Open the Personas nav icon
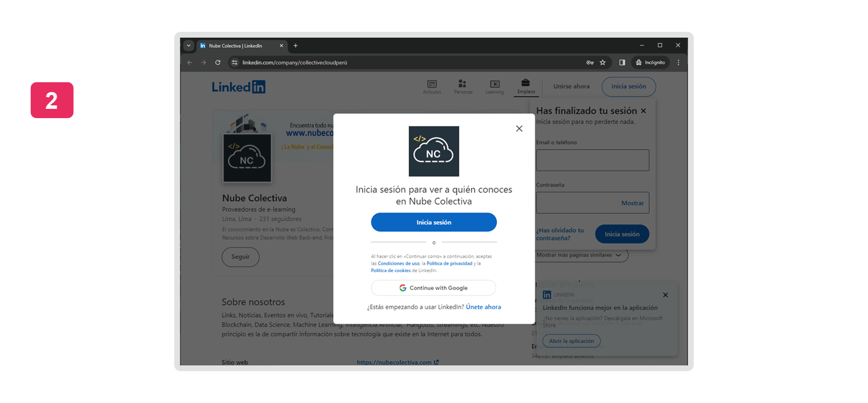The height and width of the screenshot is (403, 868). pyautogui.click(x=463, y=87)
